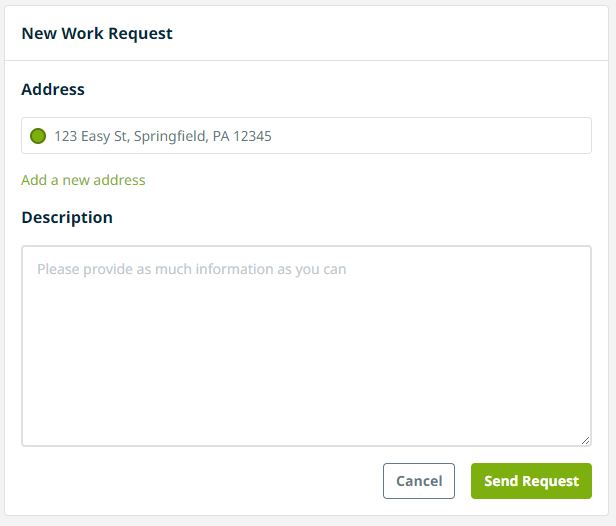The height and width of the screenshot is (526, 616).
Task: Click the empty area of the Description field
Action: click(x=306, y=370)
